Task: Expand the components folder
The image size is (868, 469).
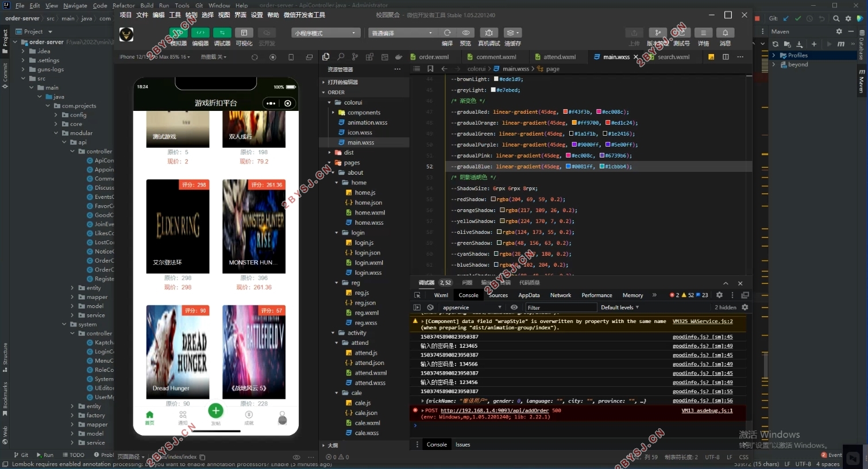Action: [364, 113]
